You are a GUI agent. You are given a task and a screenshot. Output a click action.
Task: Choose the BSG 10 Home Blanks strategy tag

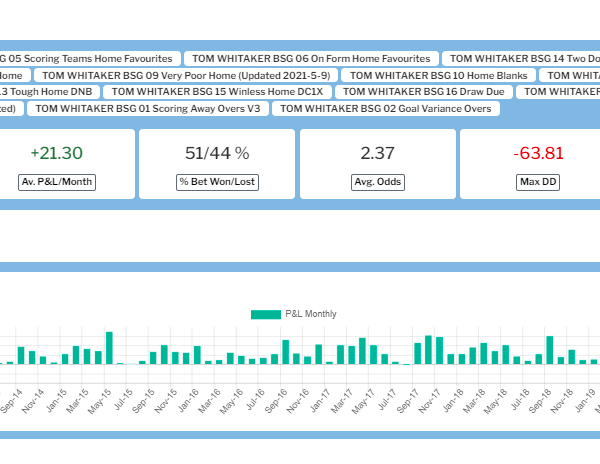439,75
